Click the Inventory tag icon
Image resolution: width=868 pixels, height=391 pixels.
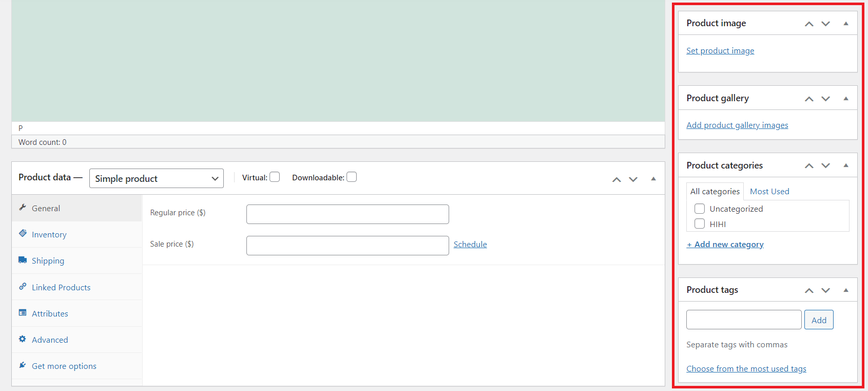[23, 233]
